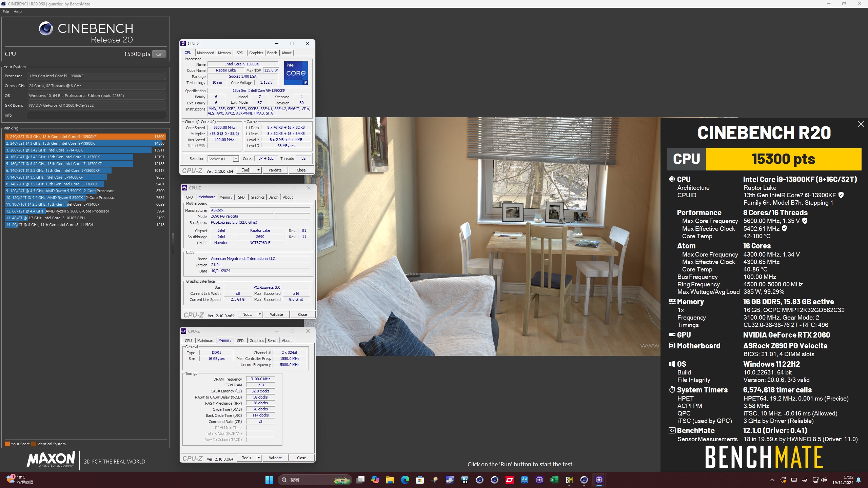Switch to Graphics tab in Mainboard CPU-Z window
868x488 pixels.
(258, 197)
